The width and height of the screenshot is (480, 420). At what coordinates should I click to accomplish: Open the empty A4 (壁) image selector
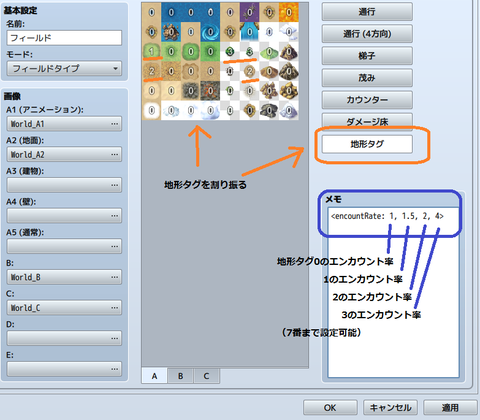pos(64,216)
